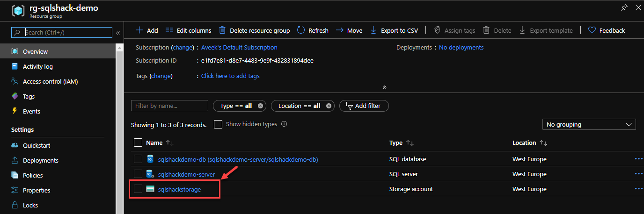
Task: Open the No grouping dropdown
Action: click(x=588, y=125)
